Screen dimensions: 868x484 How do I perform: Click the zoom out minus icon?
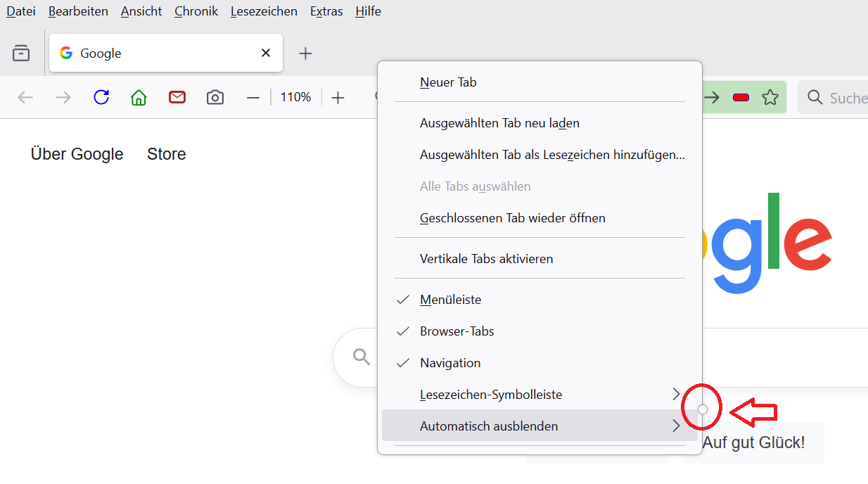click(253, 98)
